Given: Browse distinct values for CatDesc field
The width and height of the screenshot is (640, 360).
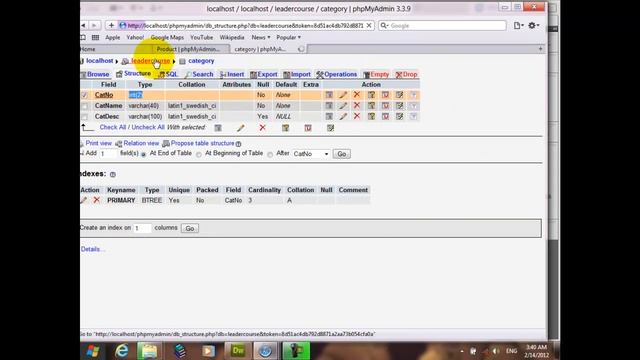Looking at the screenshot, I should (329, 116).
